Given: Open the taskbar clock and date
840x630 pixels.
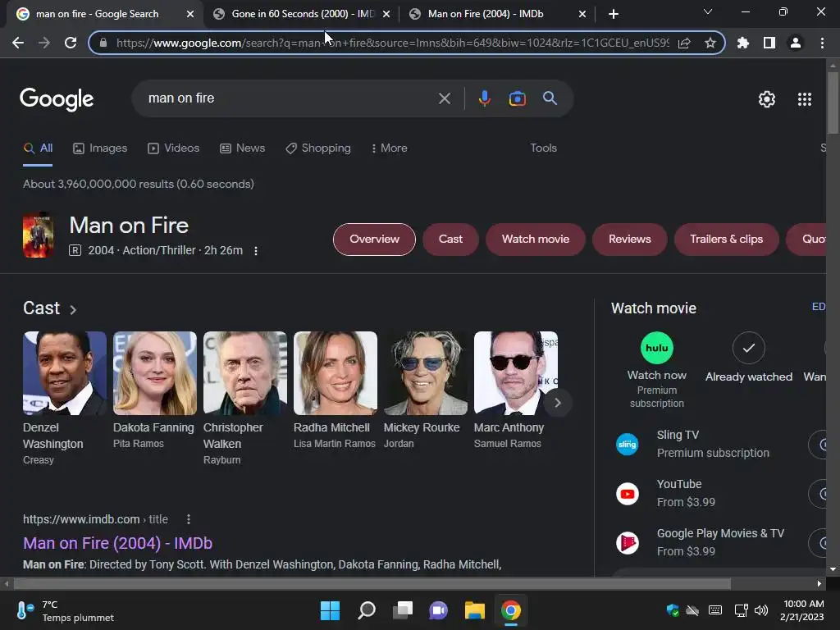Looking at the screenshot, I should [x=802, y=610].
